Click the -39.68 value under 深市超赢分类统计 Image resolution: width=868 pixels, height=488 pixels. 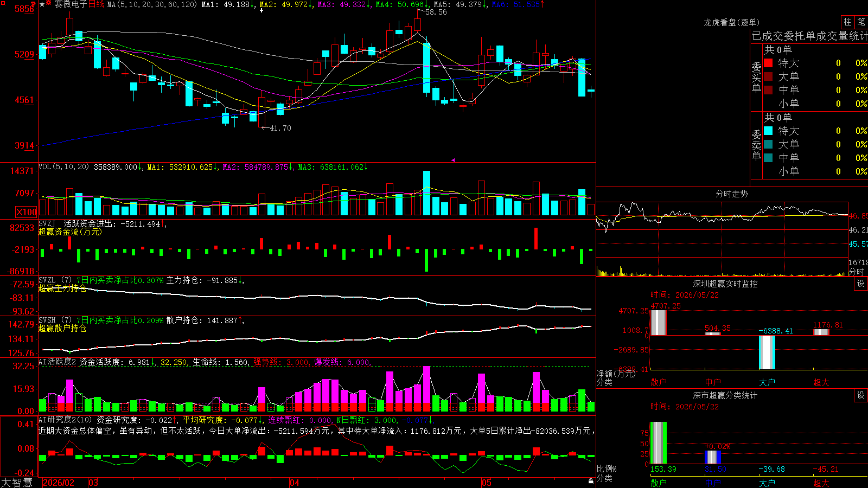coord(771,469)
